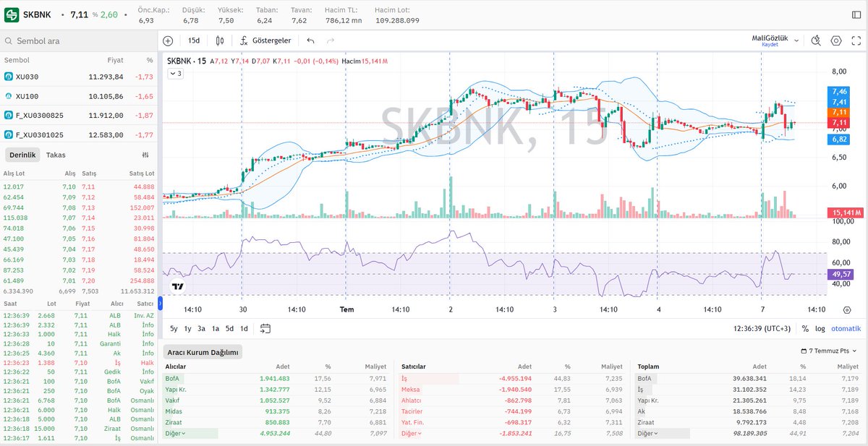
Task: Click Kaydet under MaliGözlük
Action: click(x=770, y=45)
